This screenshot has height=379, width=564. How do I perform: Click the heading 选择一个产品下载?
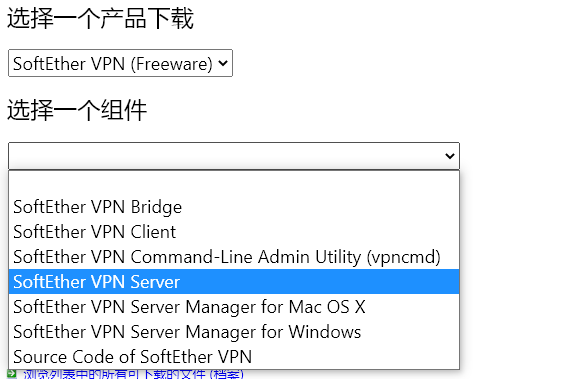(x=100, y=19)
